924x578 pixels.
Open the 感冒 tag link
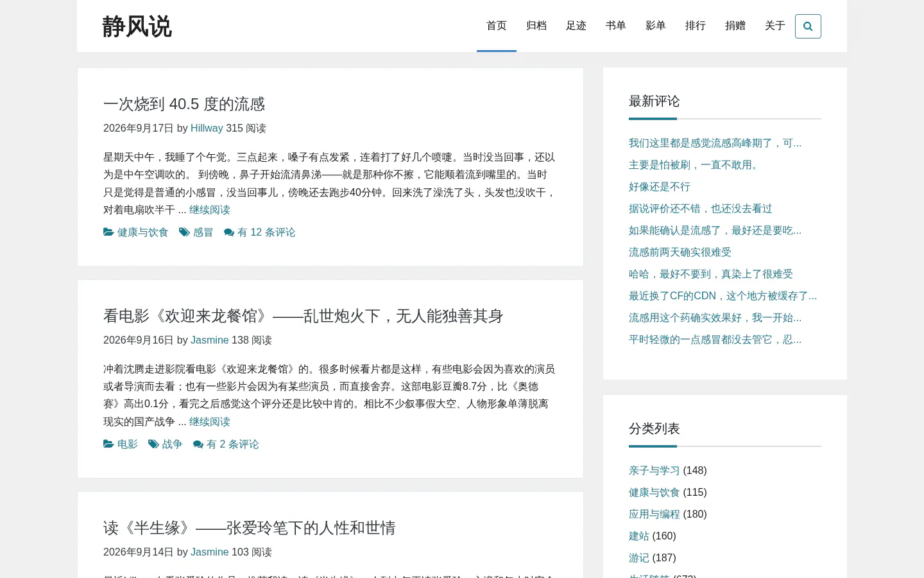coord(203,232)
